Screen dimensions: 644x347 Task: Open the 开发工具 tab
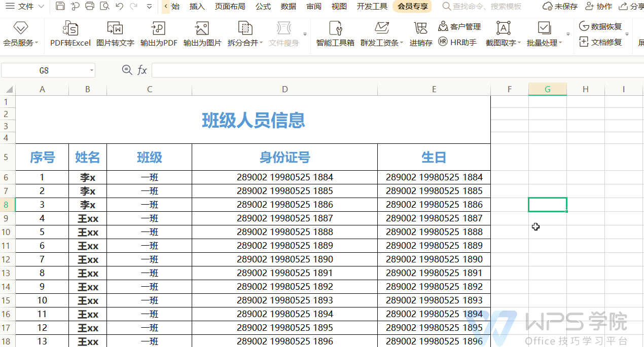point(372,6)
